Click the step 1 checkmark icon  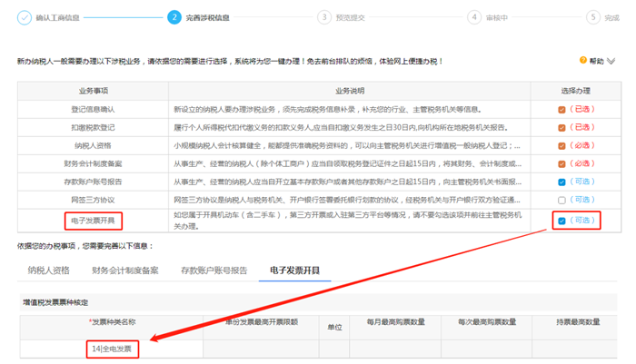[25, 17]
